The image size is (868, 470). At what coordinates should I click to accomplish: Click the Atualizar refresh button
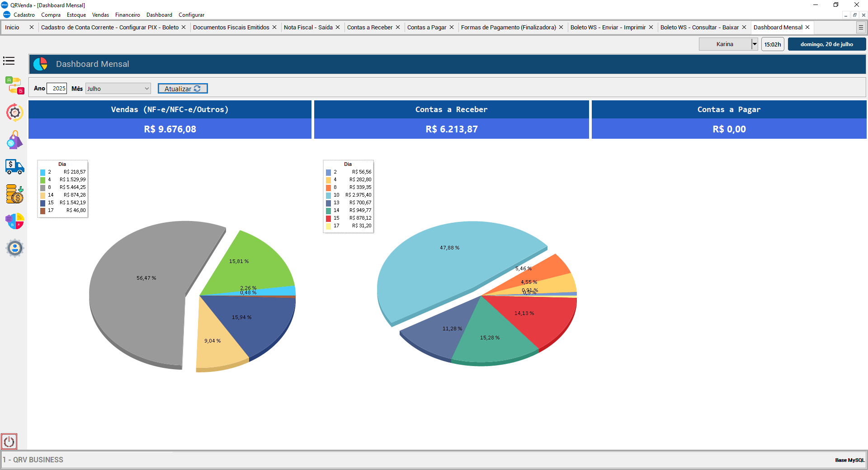pyautogui.click(x=183, y=89)
